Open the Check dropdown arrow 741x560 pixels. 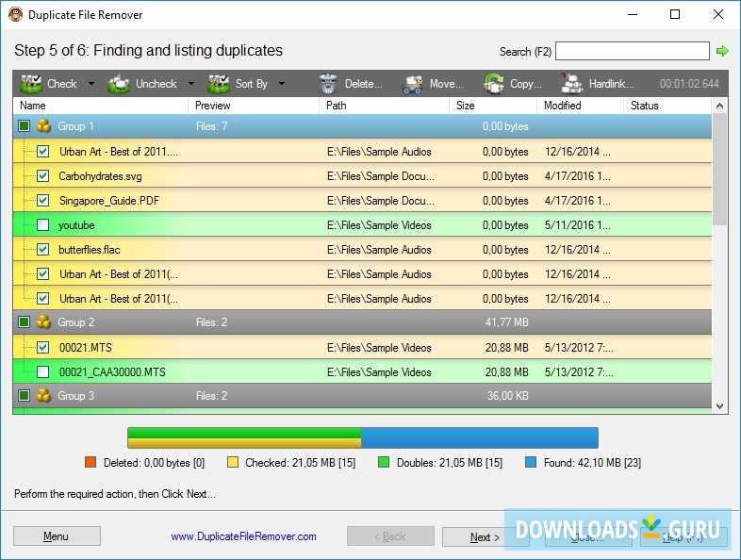click(91, 84)
